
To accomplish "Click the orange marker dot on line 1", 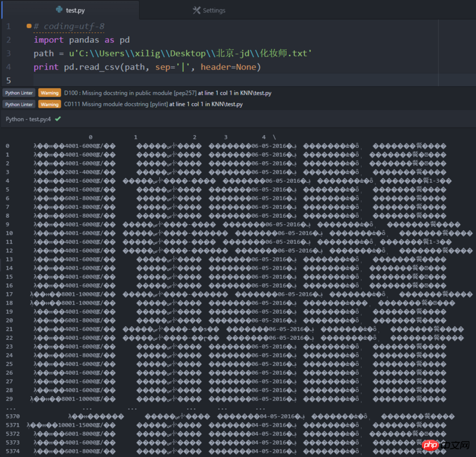I will (x=29, y=26).
